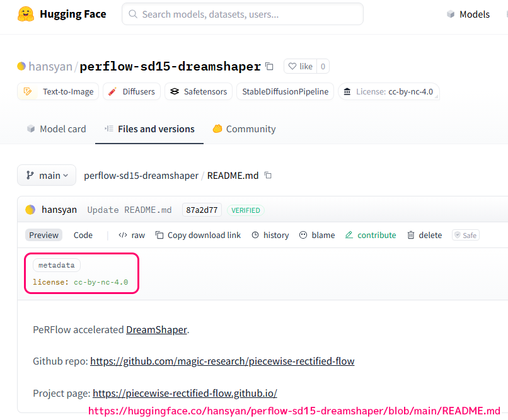
Task: Click the Files and versions list icon
Action: pos(109,128)
